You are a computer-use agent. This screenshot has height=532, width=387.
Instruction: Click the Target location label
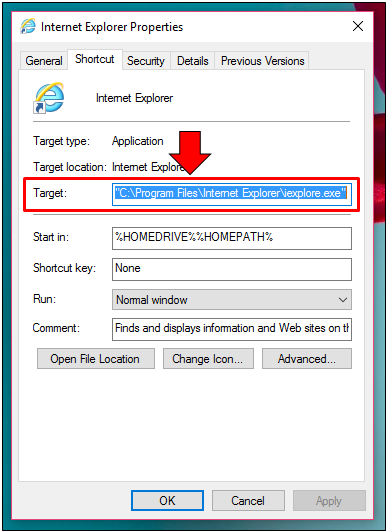pos(70,167)
